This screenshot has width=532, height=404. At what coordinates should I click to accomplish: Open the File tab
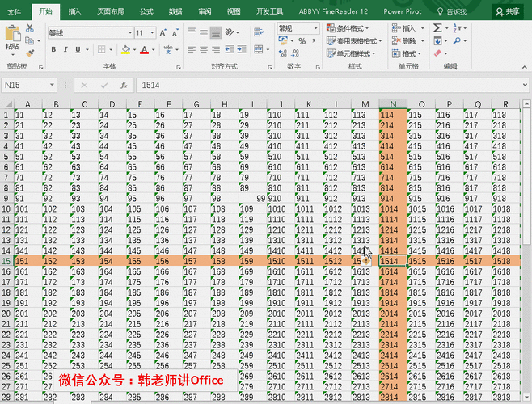15,11
